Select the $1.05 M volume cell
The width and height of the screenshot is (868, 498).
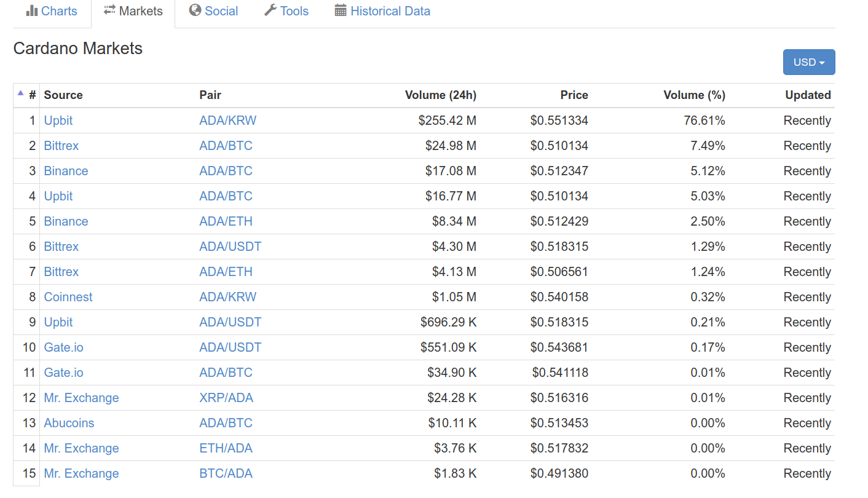tap(454, 297)
